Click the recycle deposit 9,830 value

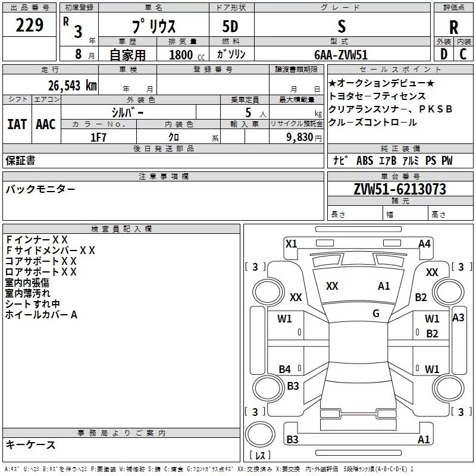coord(300,137)
